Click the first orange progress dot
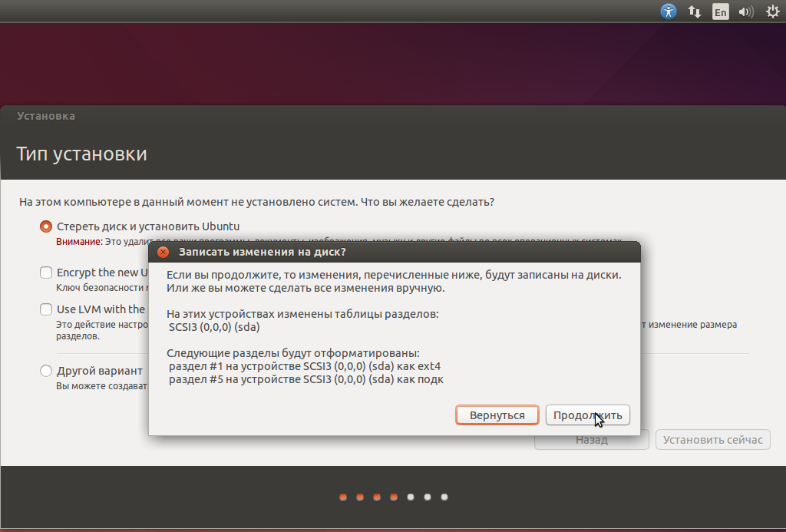786x532 pixels. pos(343,497)
